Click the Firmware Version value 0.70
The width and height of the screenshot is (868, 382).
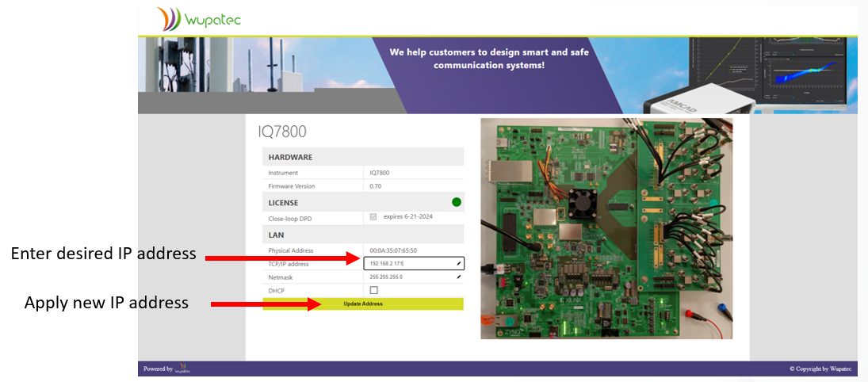[375, 186]
